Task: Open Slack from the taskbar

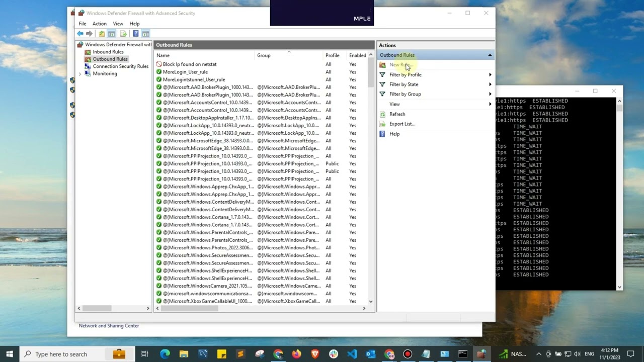Action: click(x=334, y=354)
